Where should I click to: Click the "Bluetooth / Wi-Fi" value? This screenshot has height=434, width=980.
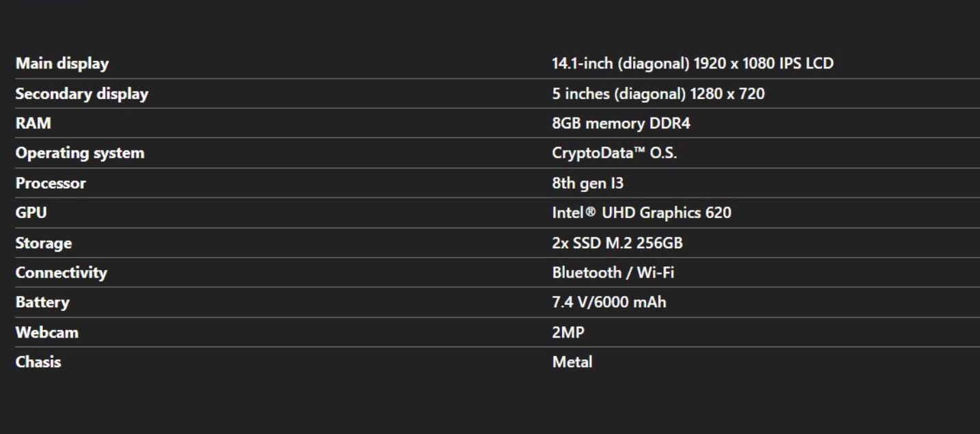click(x=613, y=273)
